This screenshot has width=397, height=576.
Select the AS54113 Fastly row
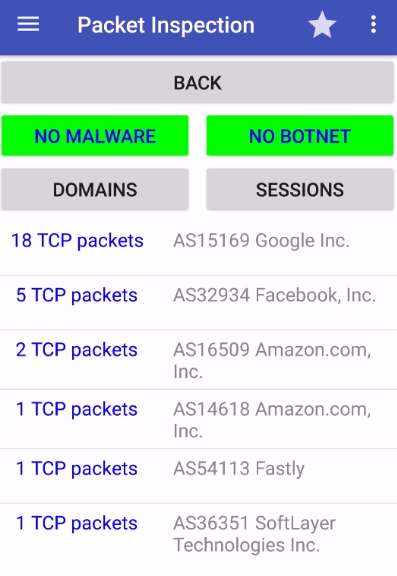click(x=198, y=476)
